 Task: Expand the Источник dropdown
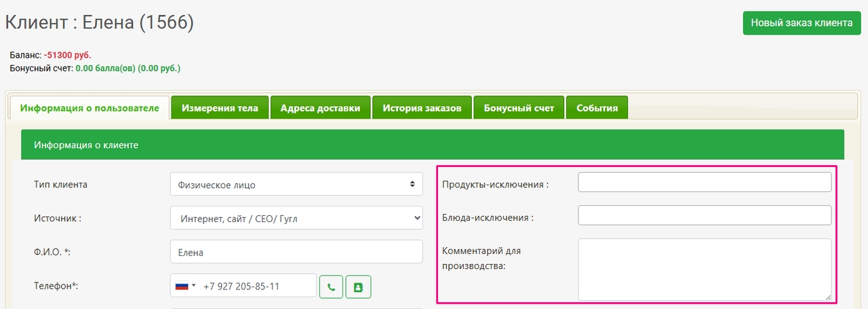point(296,219)
